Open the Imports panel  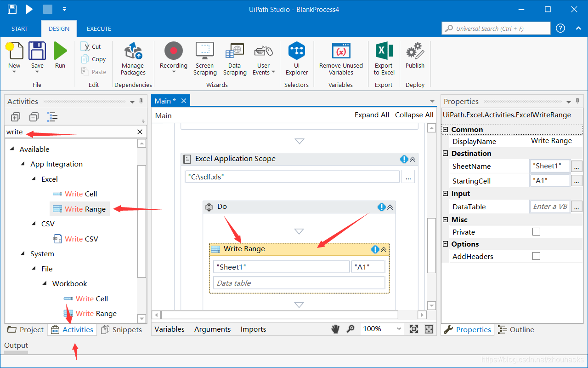[x=253, y=329]
